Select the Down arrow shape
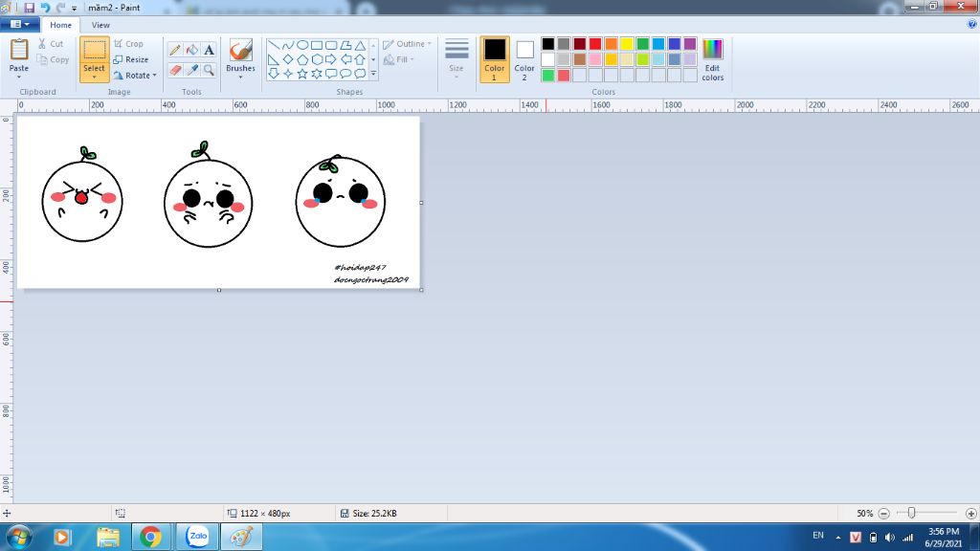Viewport: 980px width, 551px height. pyautogui.click(x=273, y=74)
